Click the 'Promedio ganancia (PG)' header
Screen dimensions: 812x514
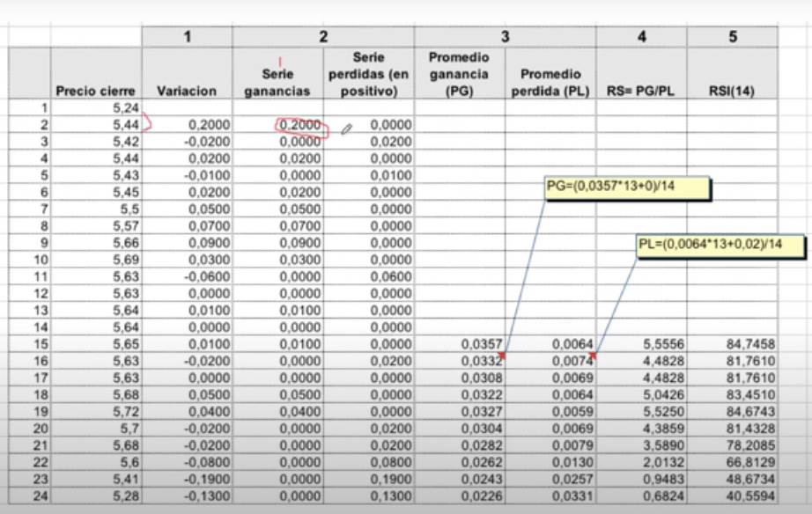click(460, 74)
